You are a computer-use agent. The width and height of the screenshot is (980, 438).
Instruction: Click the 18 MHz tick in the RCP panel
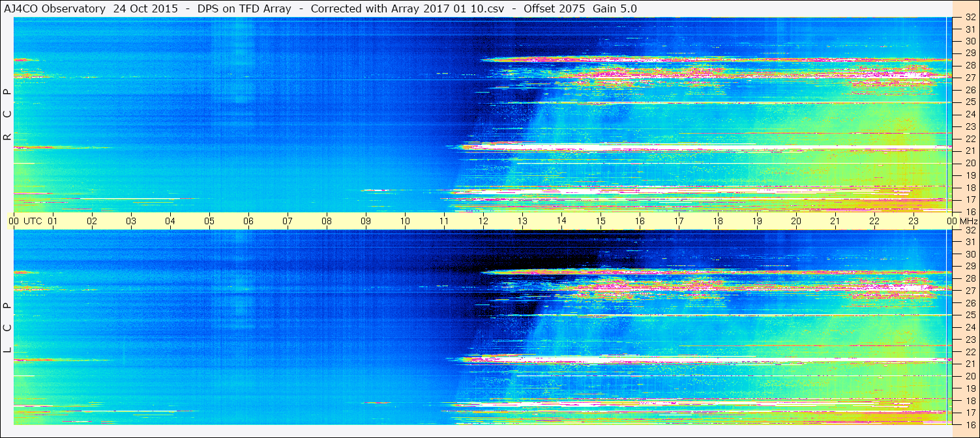[x=970, y=187]
